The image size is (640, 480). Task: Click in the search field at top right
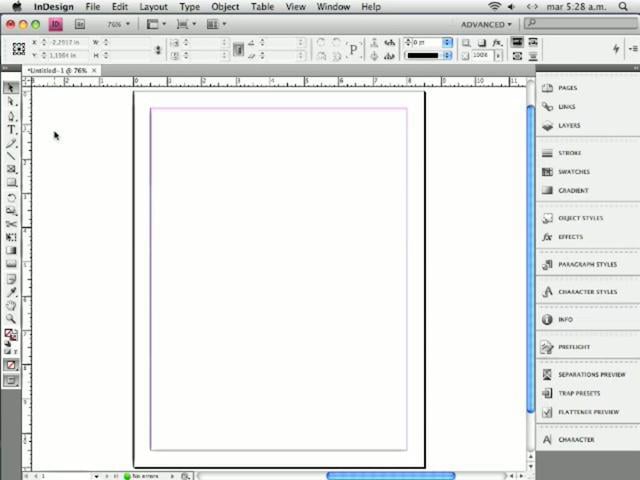580,23
